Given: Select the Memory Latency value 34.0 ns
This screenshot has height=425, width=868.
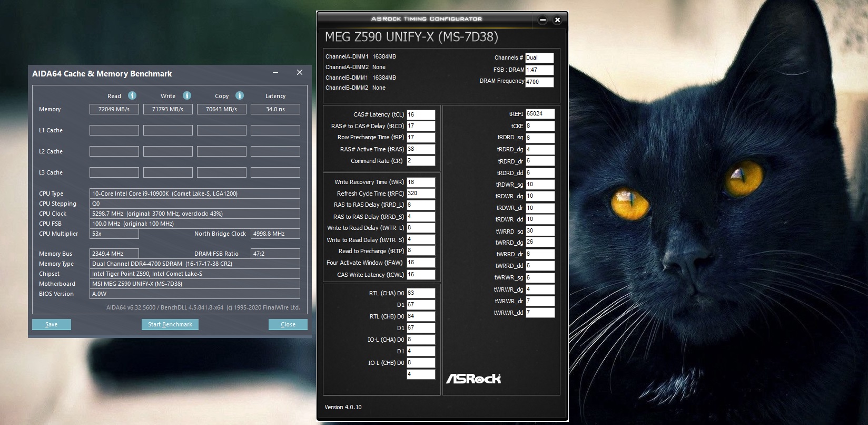Looking at the screenshot, I should [x=275, y=109].
